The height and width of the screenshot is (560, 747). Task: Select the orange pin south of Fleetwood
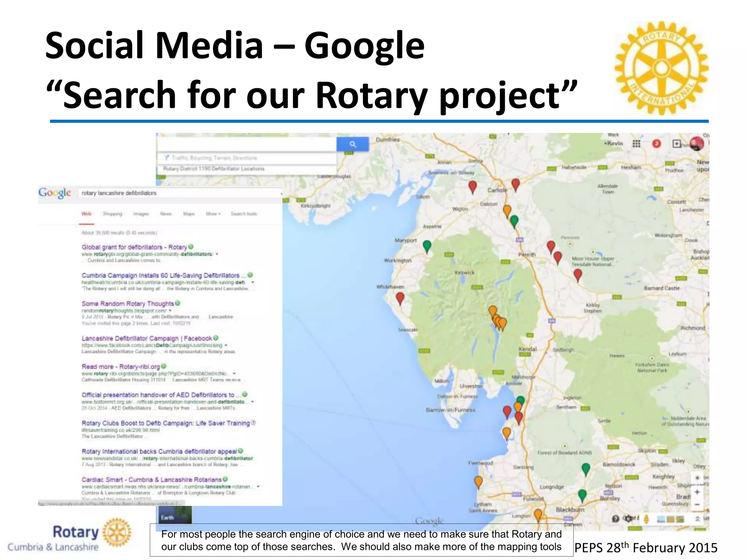479,482
